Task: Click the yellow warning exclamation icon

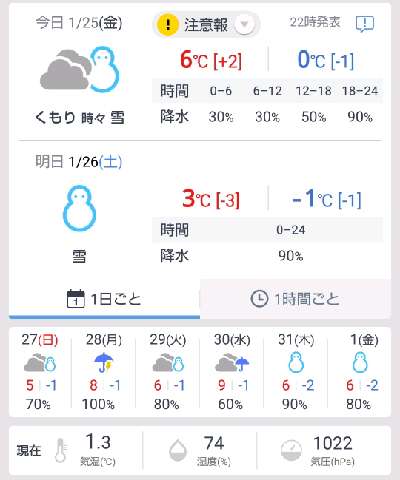Action: click(x=168, y=24)
